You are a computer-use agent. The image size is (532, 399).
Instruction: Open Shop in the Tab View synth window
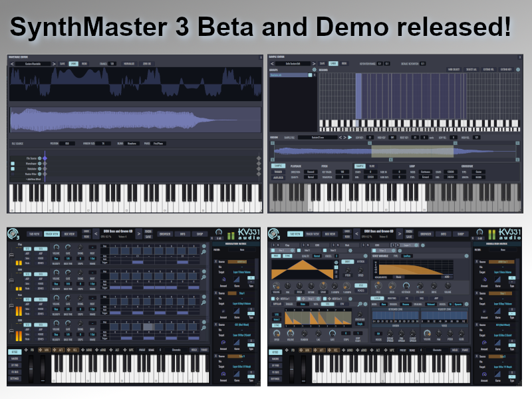(x=460, y=234)
